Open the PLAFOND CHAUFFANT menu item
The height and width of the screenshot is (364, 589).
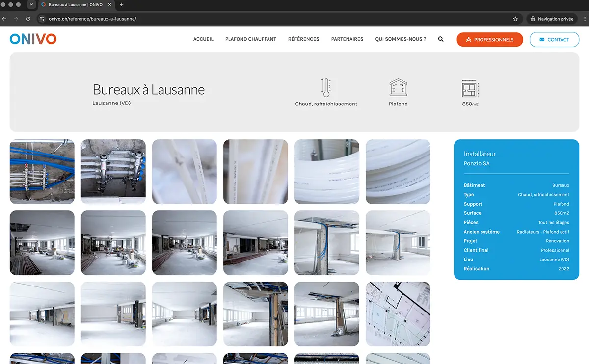click(251, 39)
